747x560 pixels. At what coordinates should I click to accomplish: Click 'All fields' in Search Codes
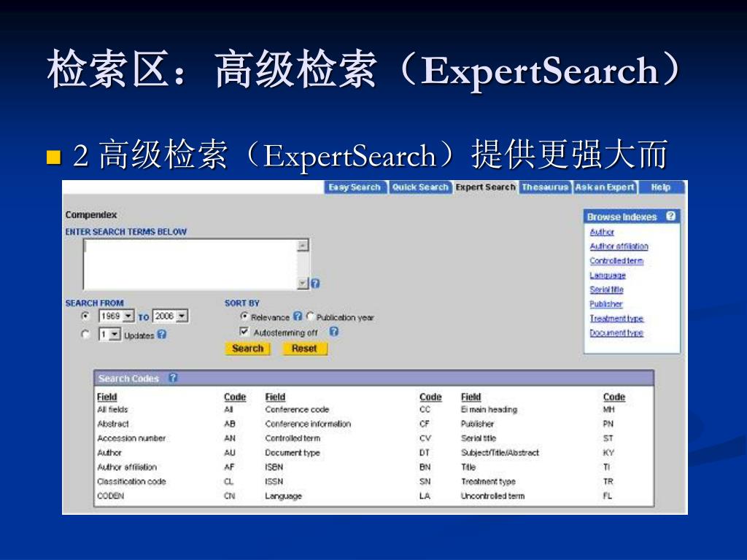tap(112, 410)
